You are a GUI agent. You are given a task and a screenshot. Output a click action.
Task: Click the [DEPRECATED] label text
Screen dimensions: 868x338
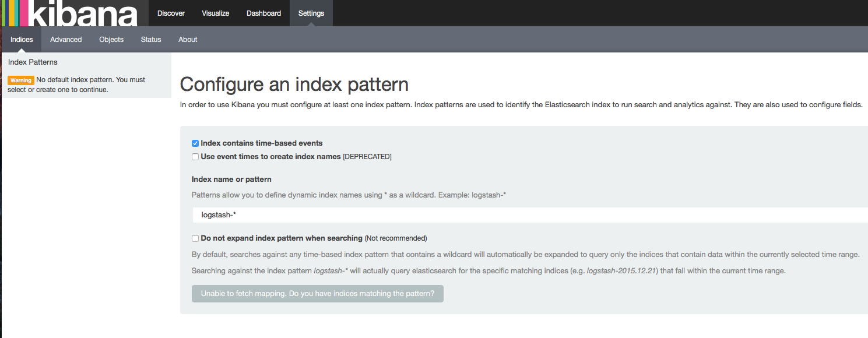coord(367,157)
